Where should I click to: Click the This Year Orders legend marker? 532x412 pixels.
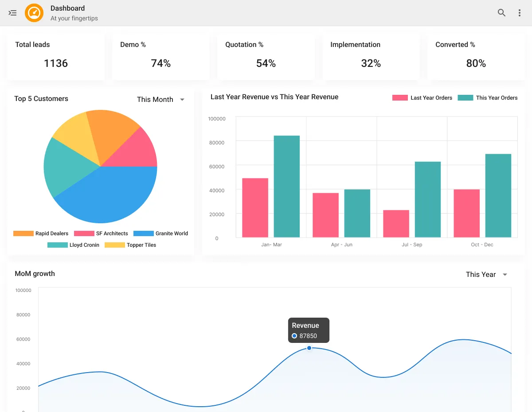coord(465,97)
